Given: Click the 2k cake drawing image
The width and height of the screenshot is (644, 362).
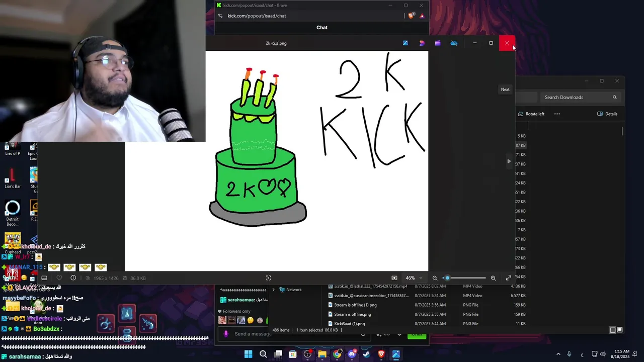Looking at the screenshot, I should click(277, 161).
